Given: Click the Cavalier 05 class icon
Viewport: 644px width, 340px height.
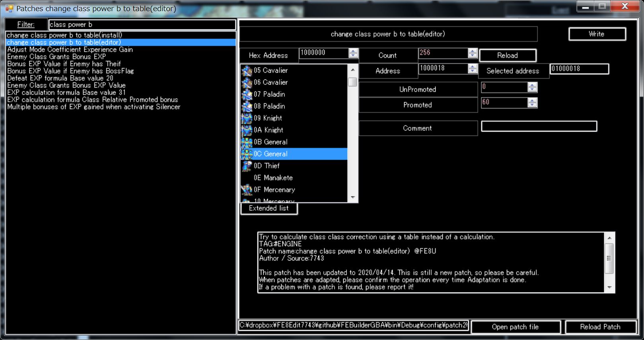Looking at the screenshot, I should (x=247, y=70).
